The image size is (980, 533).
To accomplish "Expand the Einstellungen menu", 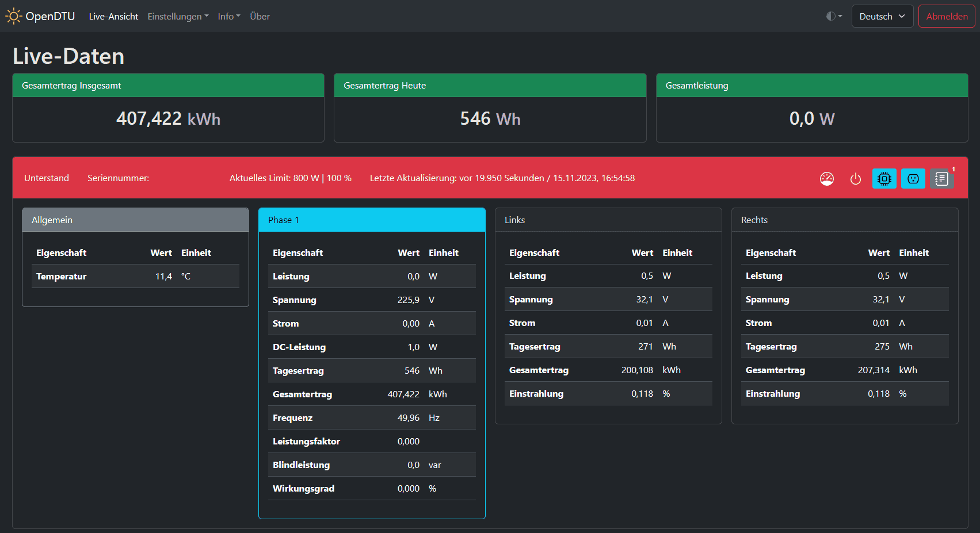I will [x=178, y=16].
